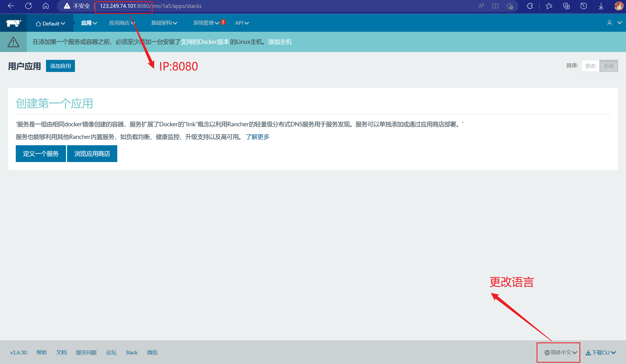Click the Rancher cow logo icon

(13, 23)
